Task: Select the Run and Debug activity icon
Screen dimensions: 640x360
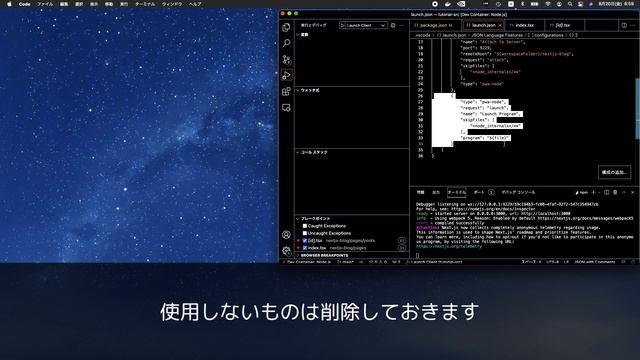Action: [x=287, y=75]
